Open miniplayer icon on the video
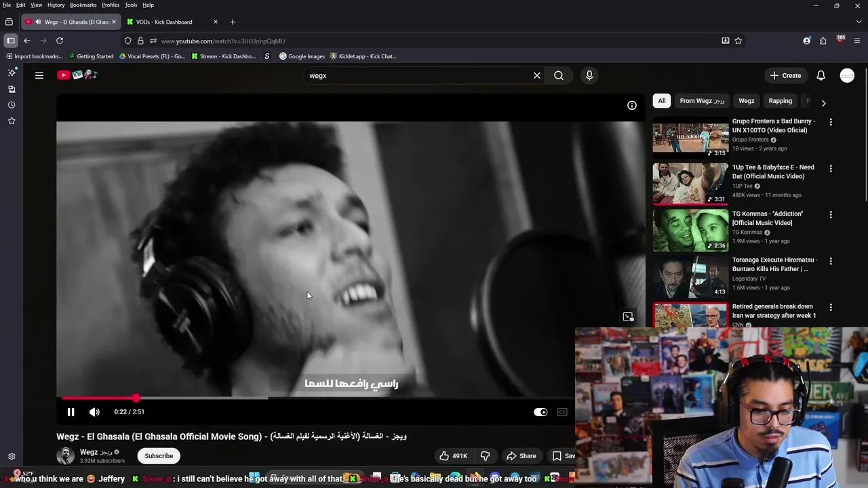This screenshot has height=488, width=868. 628,317
